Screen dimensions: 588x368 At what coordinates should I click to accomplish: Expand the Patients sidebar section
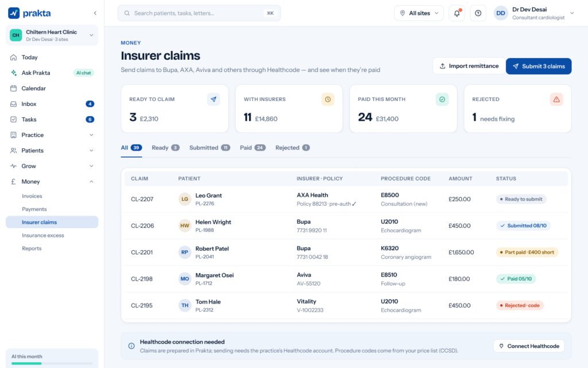52,151
